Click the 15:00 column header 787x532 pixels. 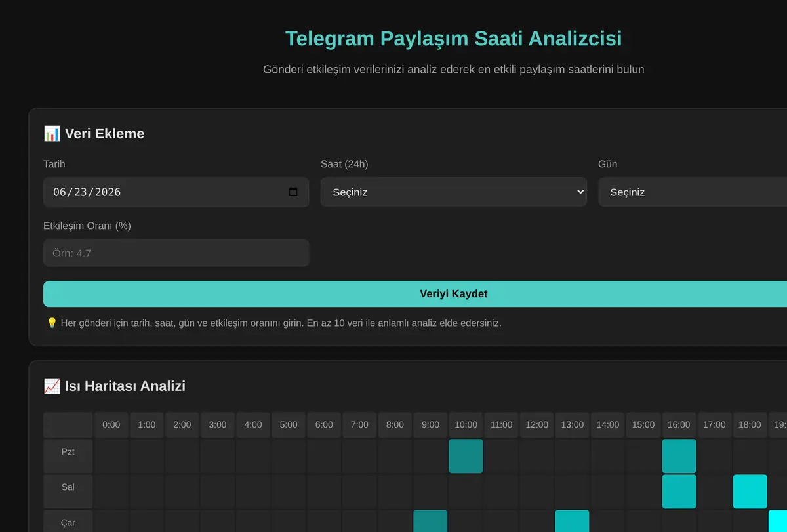[643, 425]
